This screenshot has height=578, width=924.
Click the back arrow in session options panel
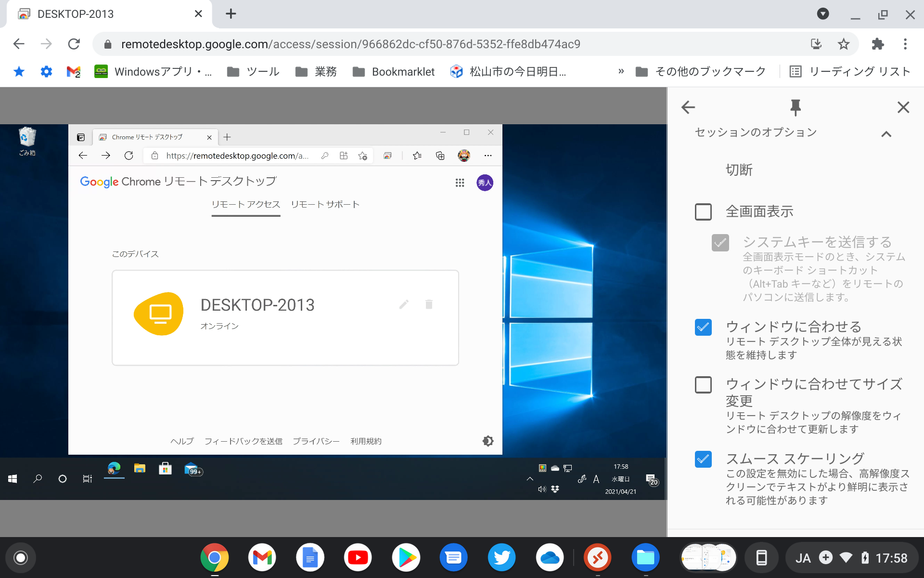click(688, 107)
